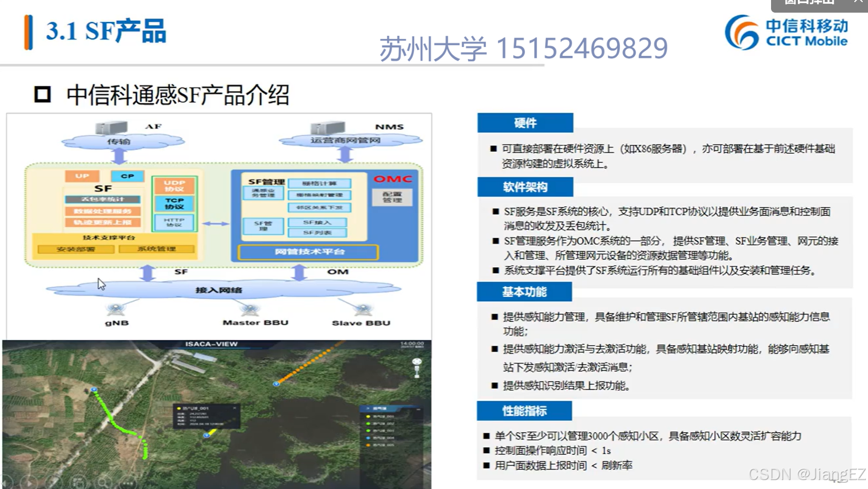Open the see-all-slides grid icon
Viewport: 868px width, 489px height.
pyautogui.click(x=79, y=482)
